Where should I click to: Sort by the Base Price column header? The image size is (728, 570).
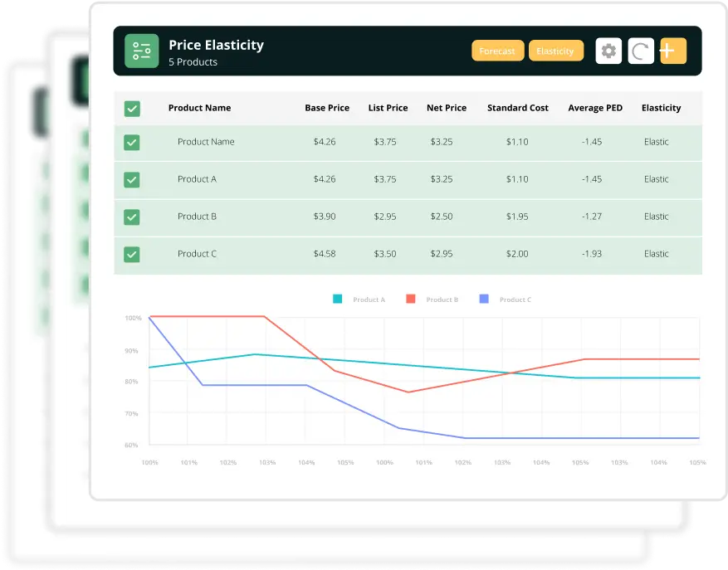coord(327,107)
